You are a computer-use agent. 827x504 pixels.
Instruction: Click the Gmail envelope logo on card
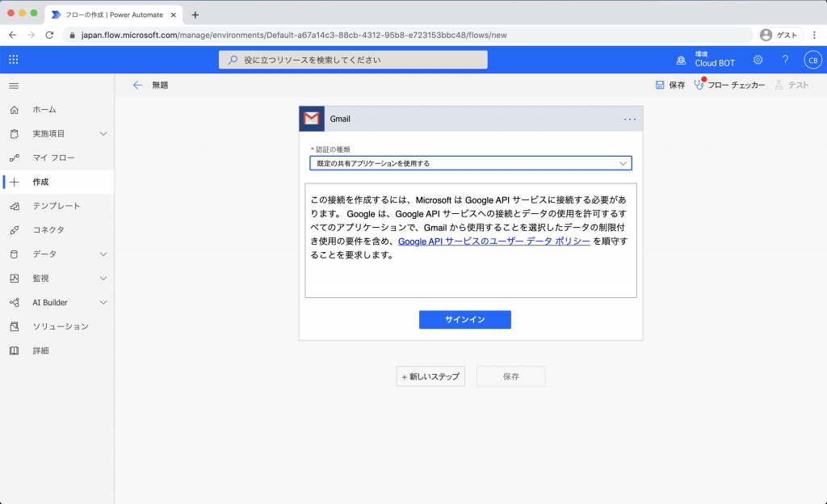pos(312,119)
